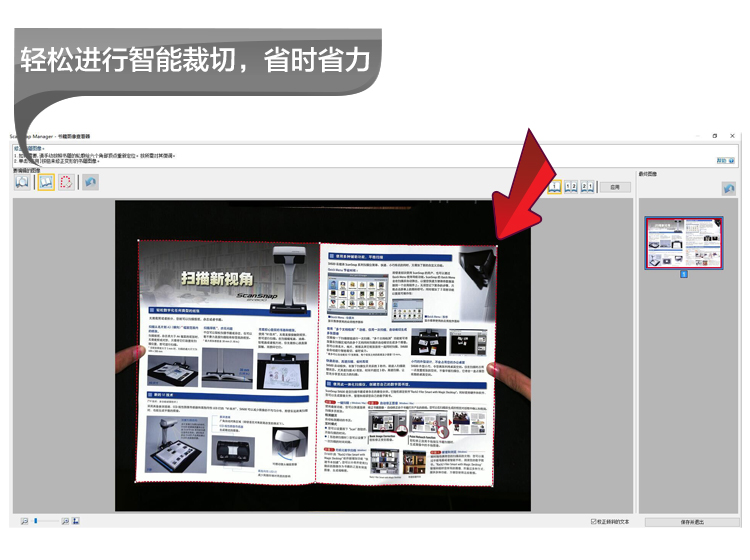Click undo icon in final image panel
Image resolution: width=750 pixels, height=560 pixels.
coord(729,188)
